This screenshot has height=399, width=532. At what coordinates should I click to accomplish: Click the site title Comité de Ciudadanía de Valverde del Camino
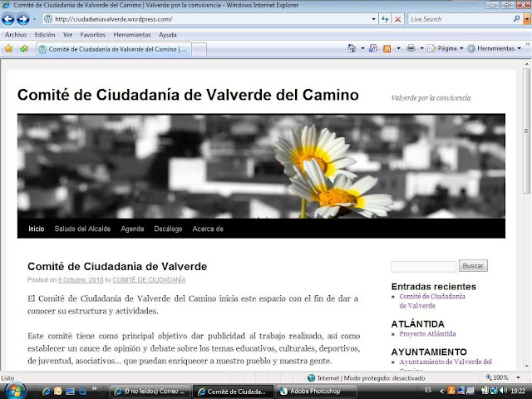coord(188,95)
